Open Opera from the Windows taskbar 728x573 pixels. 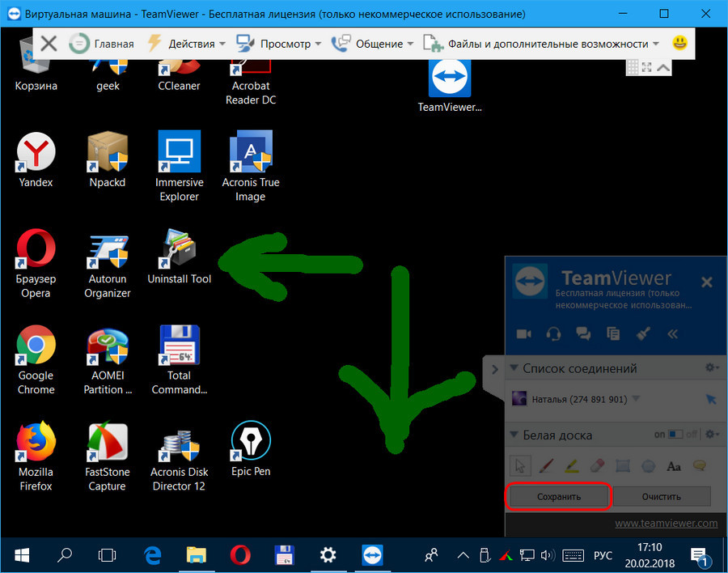click(x=239, y=554)
